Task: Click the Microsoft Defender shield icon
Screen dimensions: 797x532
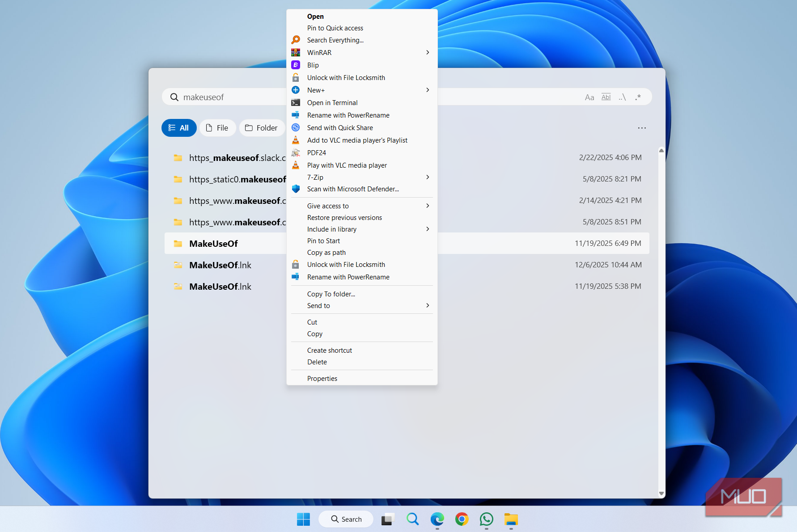Action: (x=296, y=189)
